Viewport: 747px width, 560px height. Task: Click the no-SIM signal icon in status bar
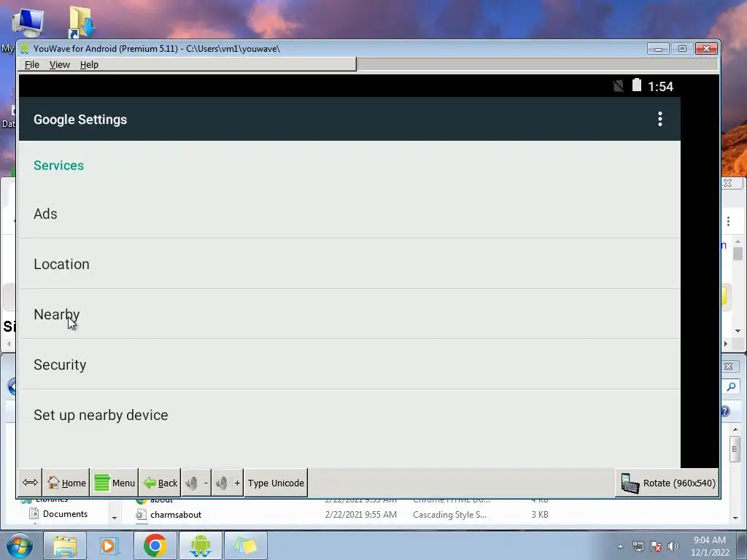click(x=619, y=86)
